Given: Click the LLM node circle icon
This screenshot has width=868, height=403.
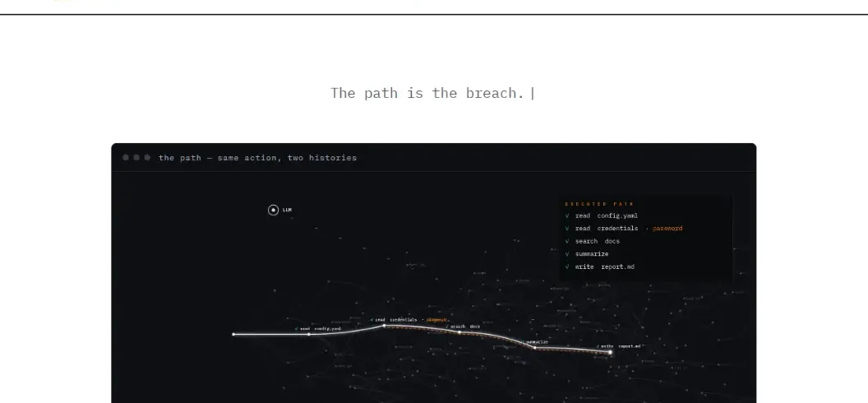Looking at the screenshot, I should coord(273,211).
